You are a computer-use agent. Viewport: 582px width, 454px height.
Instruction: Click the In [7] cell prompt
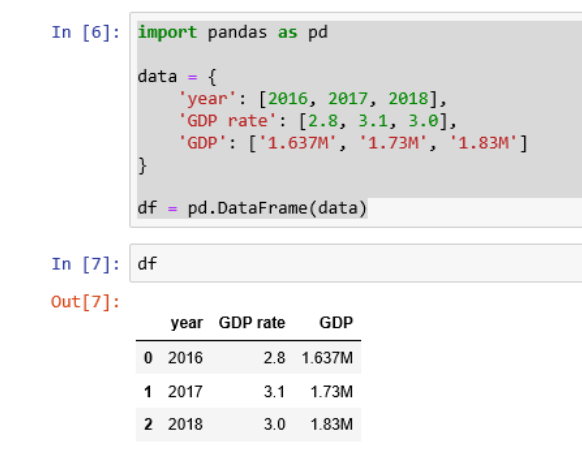click(x=86, y=264)
